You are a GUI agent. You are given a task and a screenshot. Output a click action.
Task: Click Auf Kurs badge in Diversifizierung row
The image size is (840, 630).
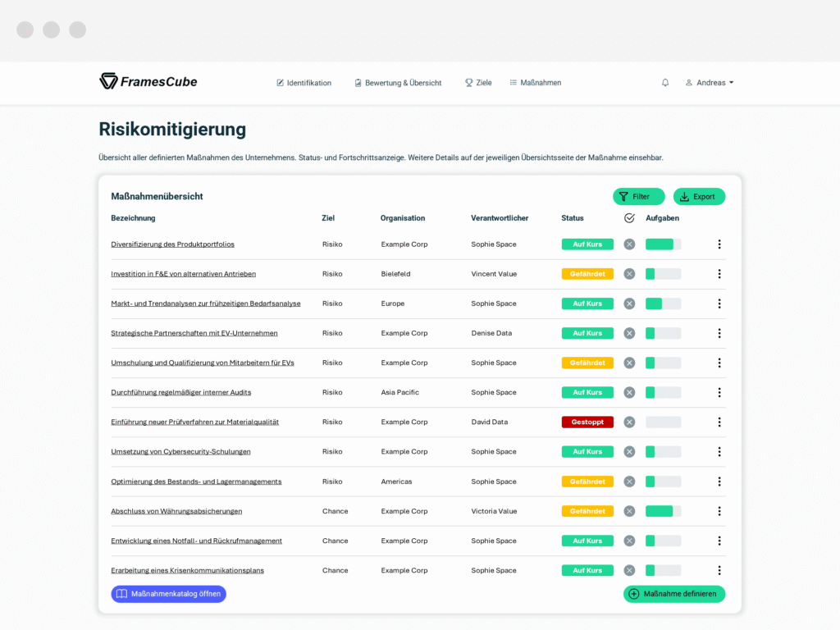pyautogui.click(x=587, y=244)
